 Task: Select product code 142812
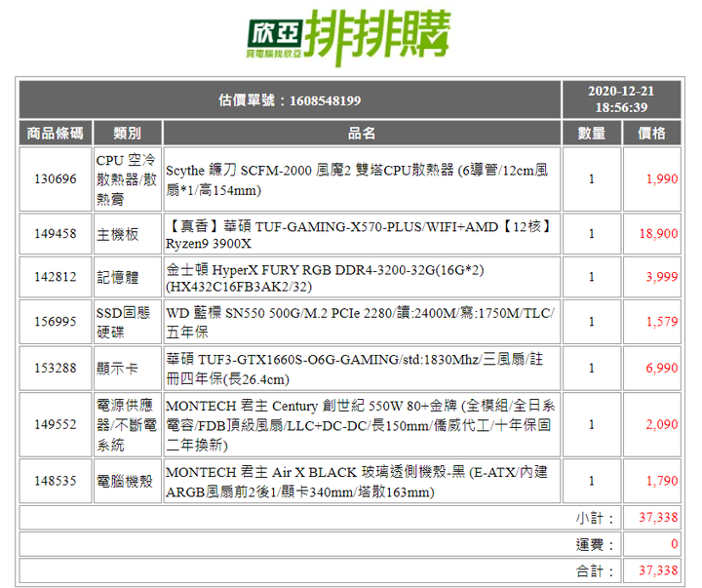[x=56, y=277]
